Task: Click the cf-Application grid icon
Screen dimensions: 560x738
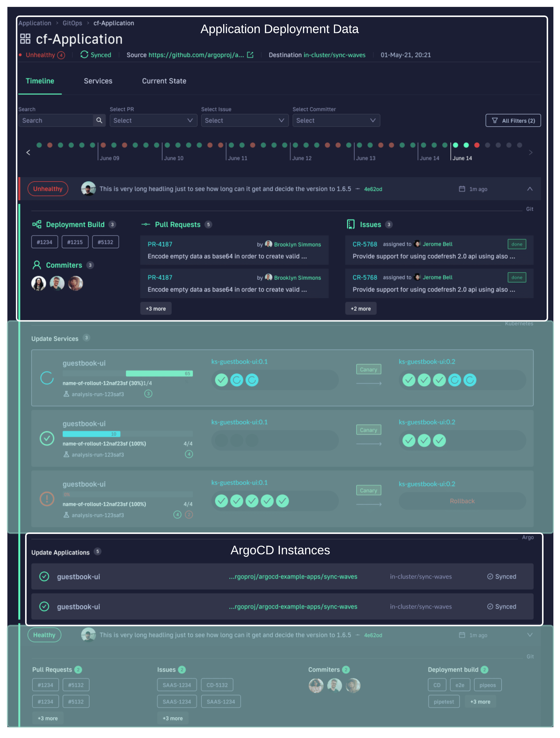Action: [x=25, y=39]
